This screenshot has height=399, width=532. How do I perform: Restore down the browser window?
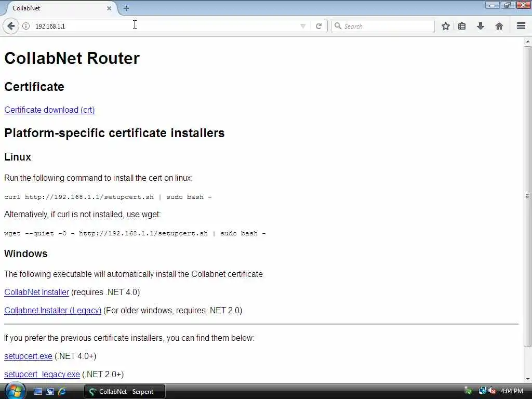click(507, 5)
